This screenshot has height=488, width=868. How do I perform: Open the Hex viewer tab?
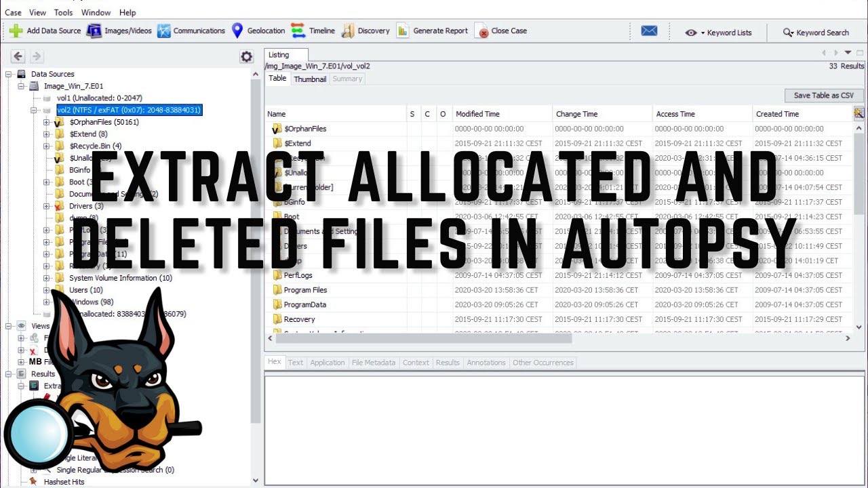[x=275, y=362]
